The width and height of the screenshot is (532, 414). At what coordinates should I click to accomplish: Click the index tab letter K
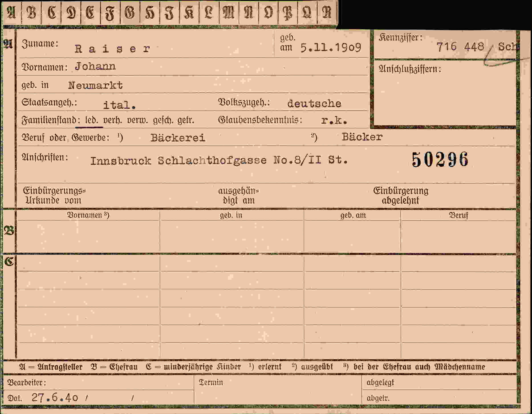(189, 12)
